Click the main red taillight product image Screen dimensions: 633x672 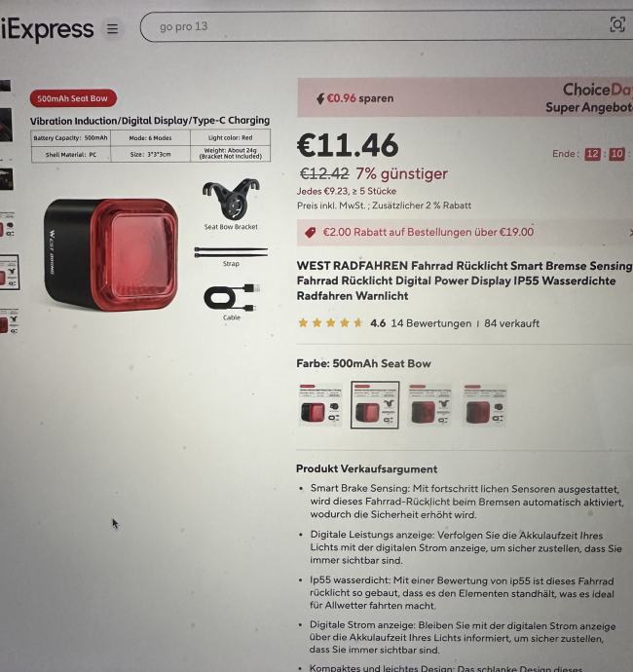(x=111, y=254)
